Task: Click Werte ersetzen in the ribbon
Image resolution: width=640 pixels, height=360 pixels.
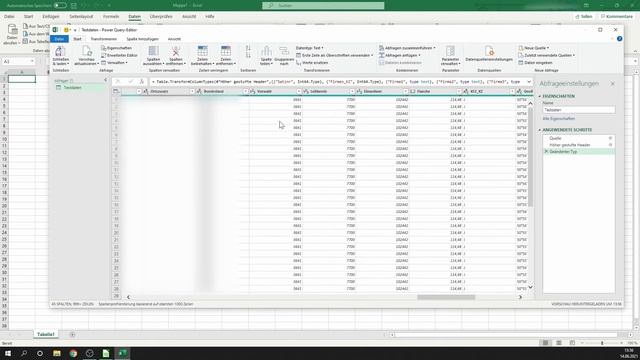Action: pyautogui.click(x=312, y=62)
